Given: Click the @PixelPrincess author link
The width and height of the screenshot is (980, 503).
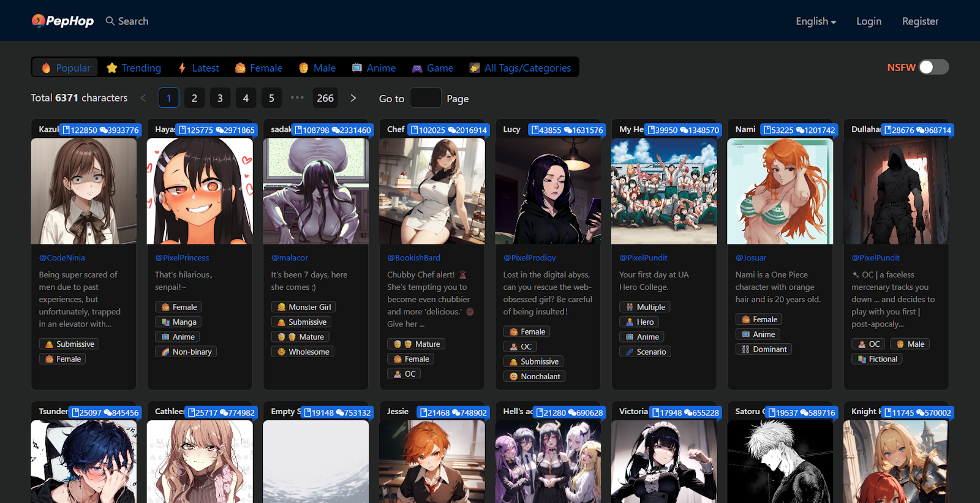Looking at the screenshot, I should [x=182, y=258].
